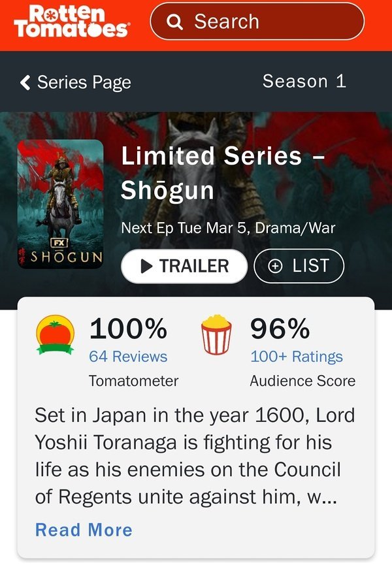Play the Shōgun trailer
The width and height of the screenshot is (392, 567).
(184, 267)
